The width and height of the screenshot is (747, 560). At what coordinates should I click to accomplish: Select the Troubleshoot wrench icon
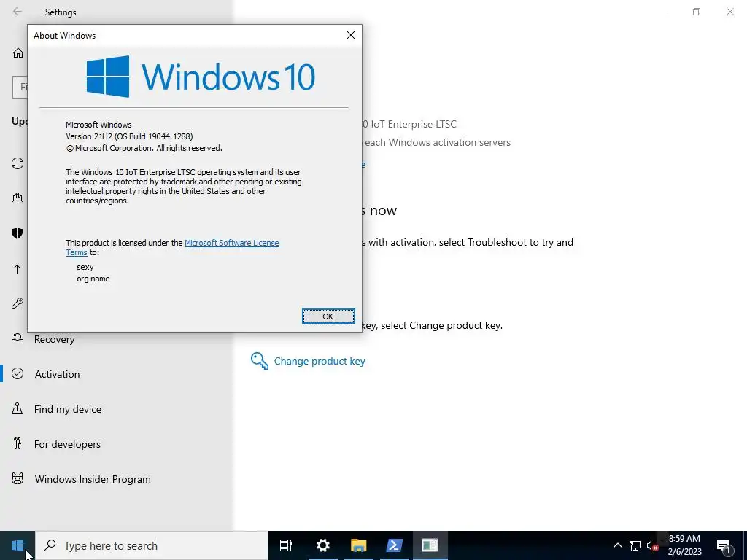tap(18, 303)
